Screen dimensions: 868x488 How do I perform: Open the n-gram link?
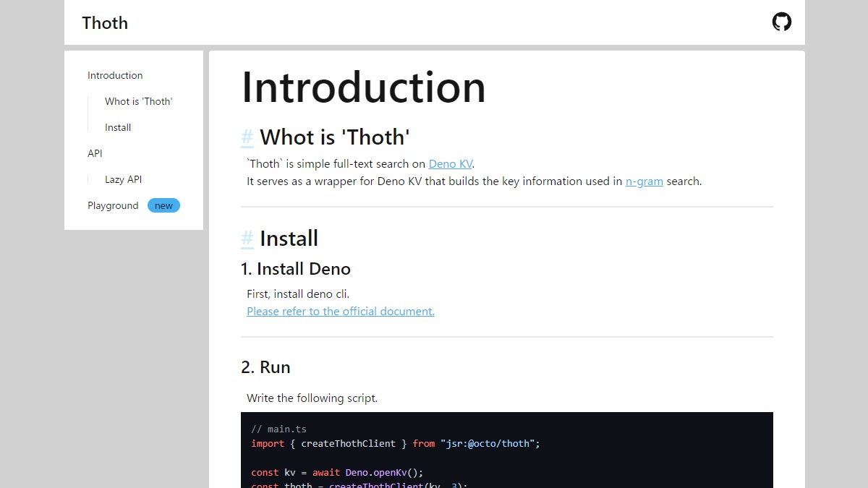pos(644,181)
